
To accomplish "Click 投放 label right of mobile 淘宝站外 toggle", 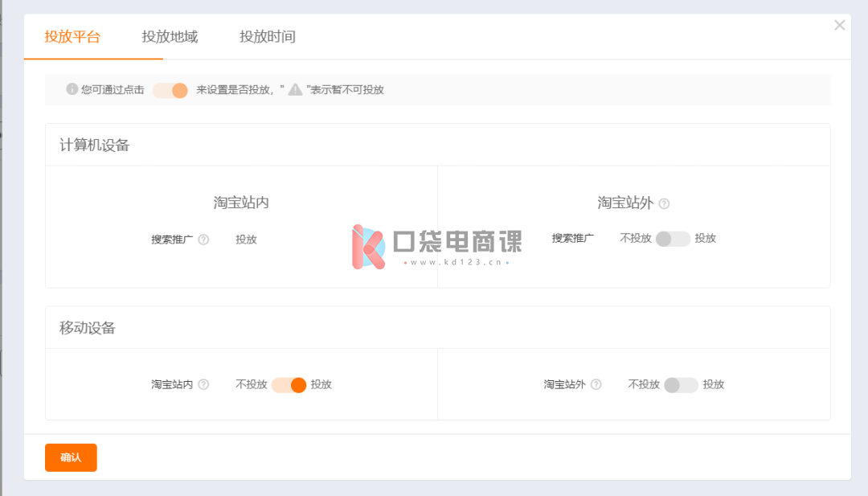I will (x=714, y=385).
